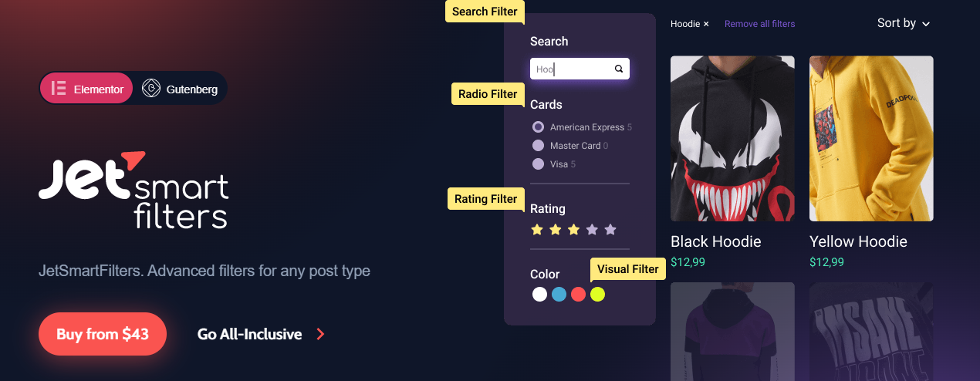
Task: Click the second rating star
Action: 556,230
